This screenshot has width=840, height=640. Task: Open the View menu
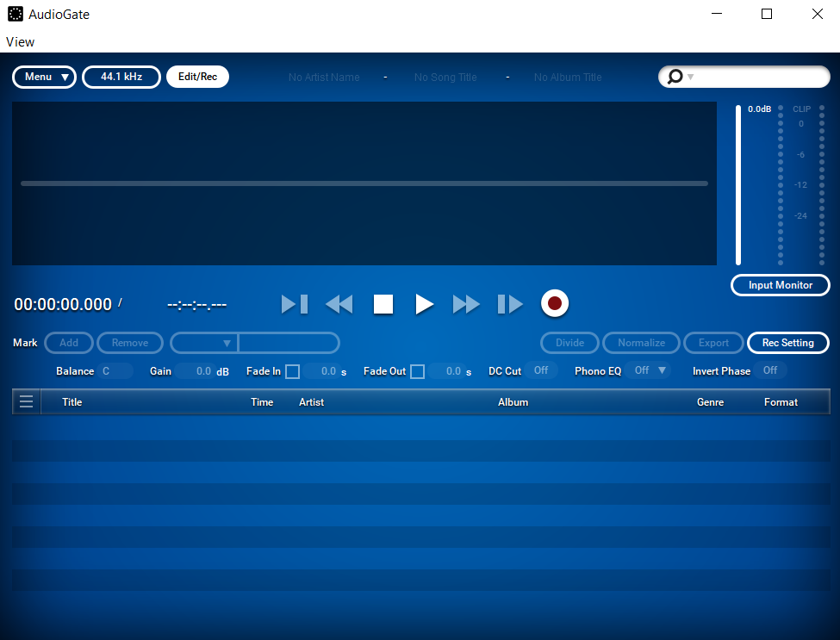20,41
